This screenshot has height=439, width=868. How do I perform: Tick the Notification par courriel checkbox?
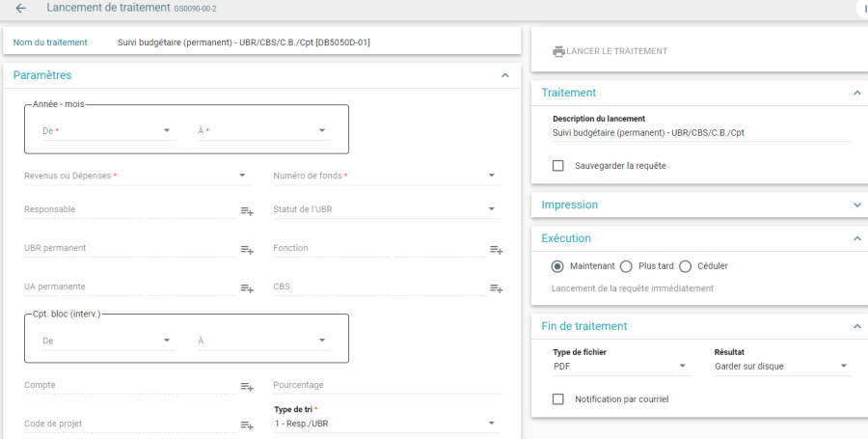tap(558, 399)
